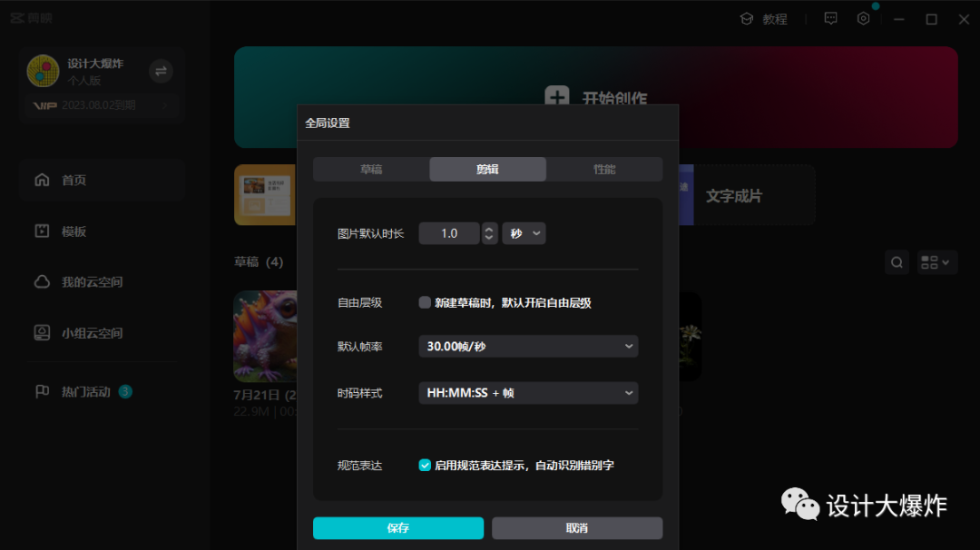Viewport: 980px width, 550px height.
Task: Click the 图片默认时长 stepper arrows
Action: 490,233
